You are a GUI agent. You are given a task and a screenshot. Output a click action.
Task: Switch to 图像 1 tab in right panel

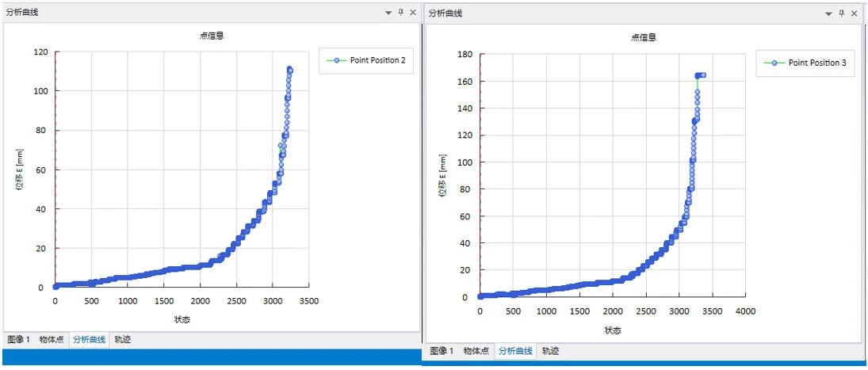tap(441, 350)
